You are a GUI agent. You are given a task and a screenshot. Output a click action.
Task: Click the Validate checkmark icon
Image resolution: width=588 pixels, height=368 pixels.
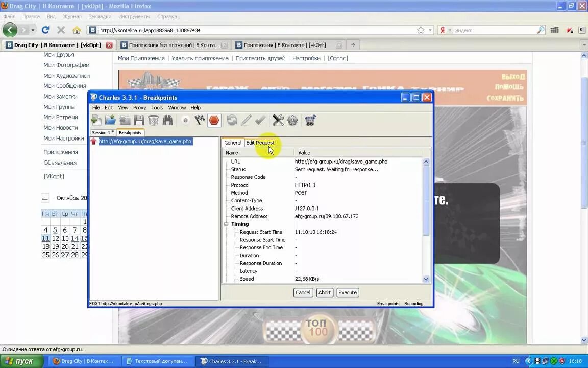click(x=260, y=120)
